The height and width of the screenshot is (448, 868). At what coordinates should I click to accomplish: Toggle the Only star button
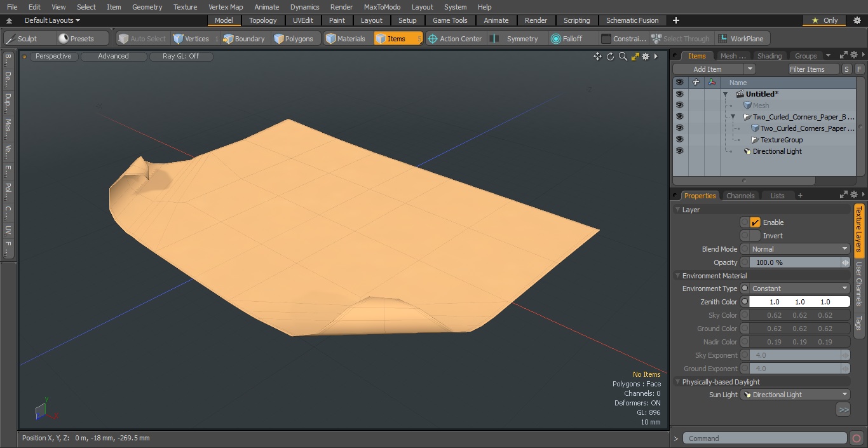pyautogui.click(x=824, y=20)
